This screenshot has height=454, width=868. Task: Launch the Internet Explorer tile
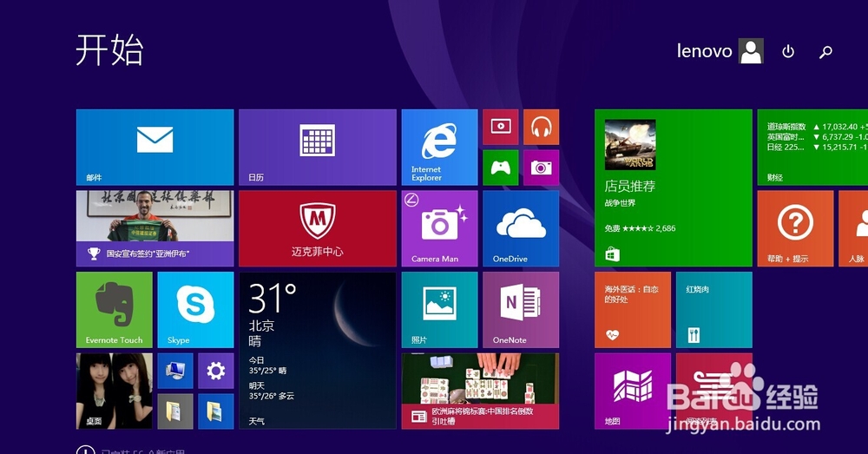439,148
